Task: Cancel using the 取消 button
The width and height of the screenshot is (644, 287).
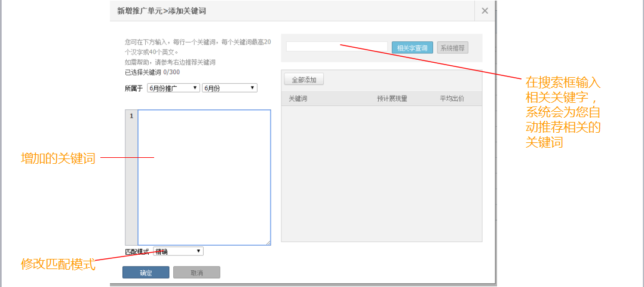Action: [197, 273]
